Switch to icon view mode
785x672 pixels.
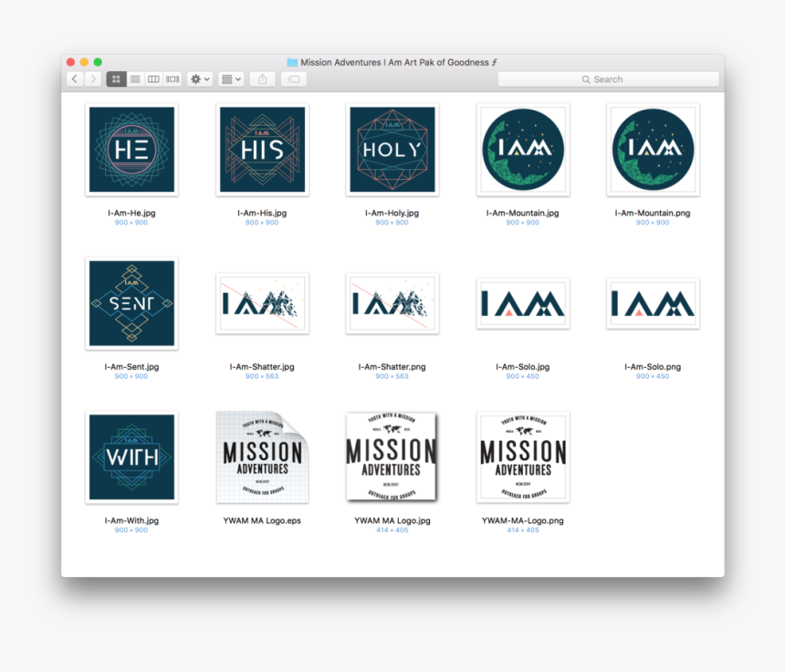click(116, 79)
